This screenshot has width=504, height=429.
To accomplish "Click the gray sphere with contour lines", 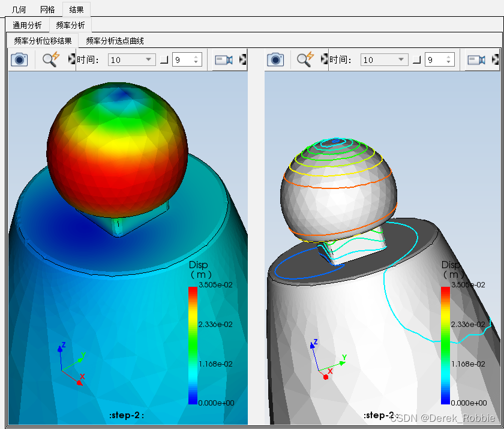I will point(339,189).
